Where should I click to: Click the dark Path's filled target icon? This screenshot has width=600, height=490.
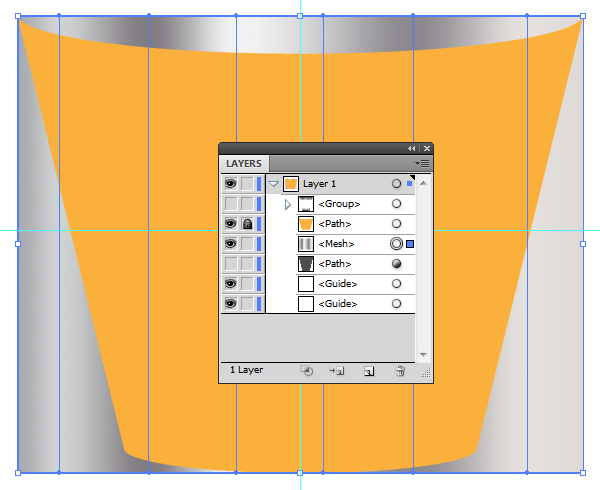pos(396,264)
